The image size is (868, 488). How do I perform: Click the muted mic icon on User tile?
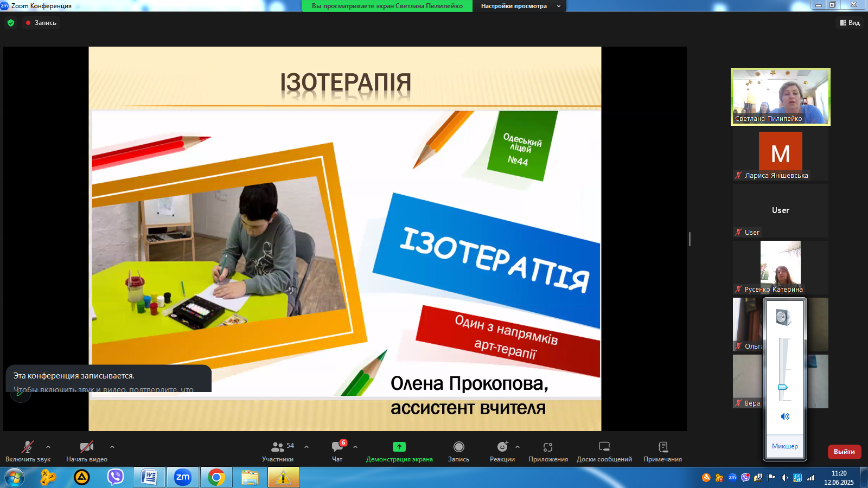pyautogui.click(x=738, y=232)
